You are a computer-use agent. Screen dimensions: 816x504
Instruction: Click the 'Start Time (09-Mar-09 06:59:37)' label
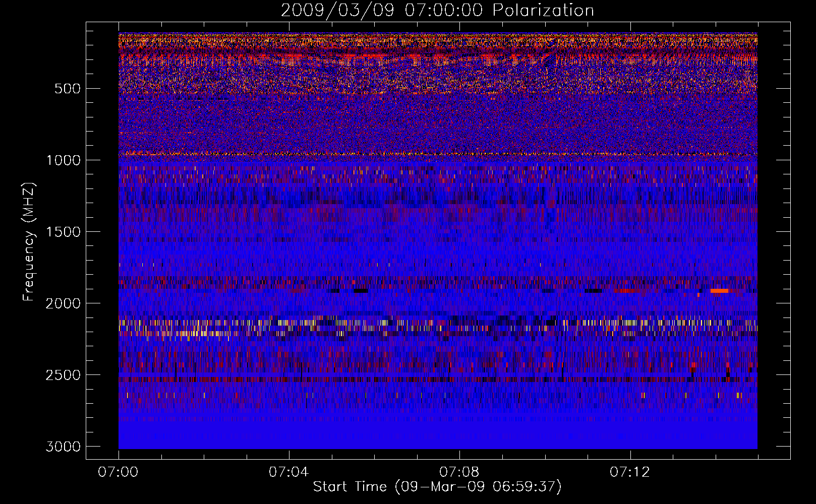(x=437, y=487)
